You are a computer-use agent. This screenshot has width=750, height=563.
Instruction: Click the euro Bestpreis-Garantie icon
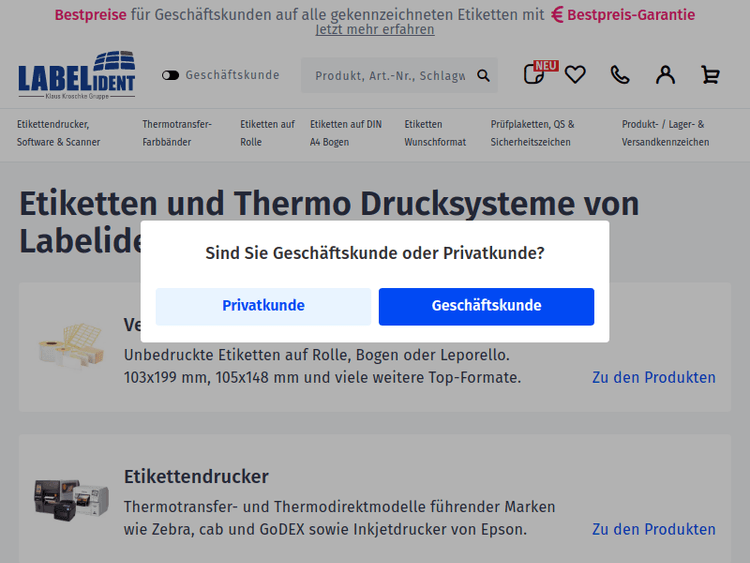tap(558, 14)
